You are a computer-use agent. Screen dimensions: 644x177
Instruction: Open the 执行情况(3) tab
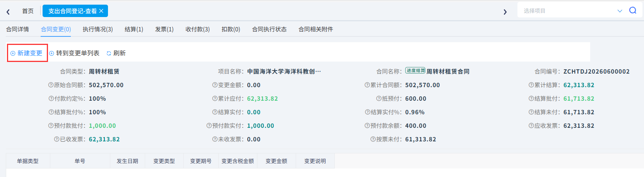[98, 29]
